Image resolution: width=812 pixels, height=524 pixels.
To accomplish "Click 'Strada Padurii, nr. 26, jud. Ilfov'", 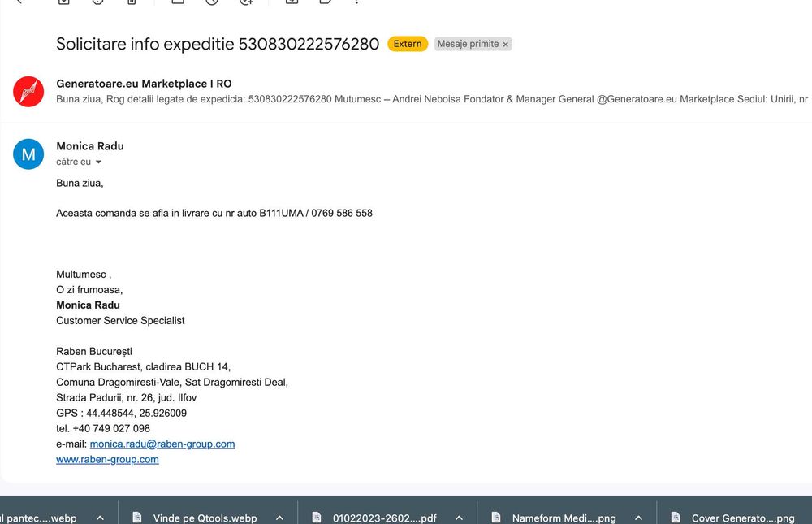I will (127, 398).
